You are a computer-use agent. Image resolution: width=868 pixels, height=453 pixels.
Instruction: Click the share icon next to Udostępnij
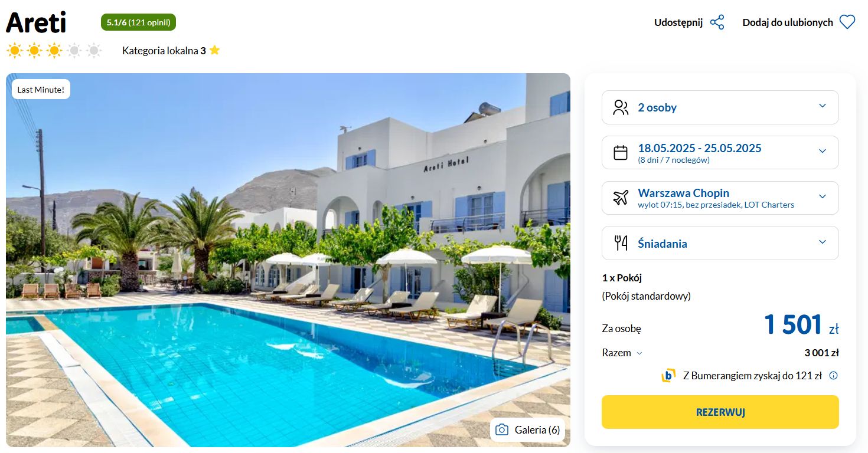(x=717, y=22)
